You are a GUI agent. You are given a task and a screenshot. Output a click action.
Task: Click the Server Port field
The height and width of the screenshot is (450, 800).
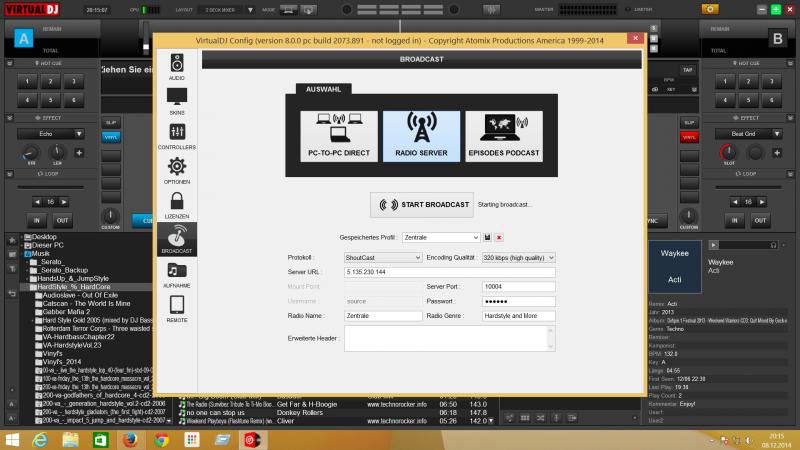coord(518,287)
